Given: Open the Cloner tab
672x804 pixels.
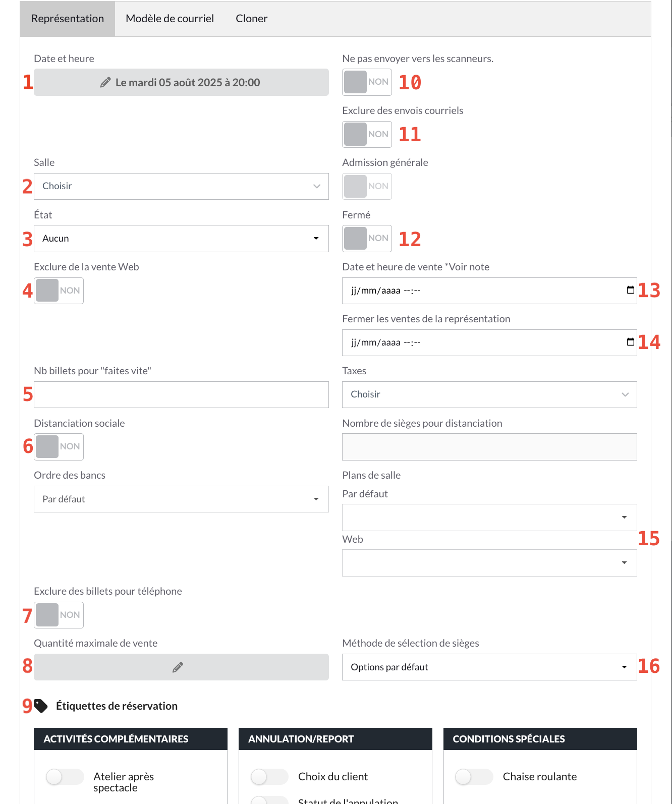Looking at the screenshot, I should pyautogui.click(x=251, y=19).
